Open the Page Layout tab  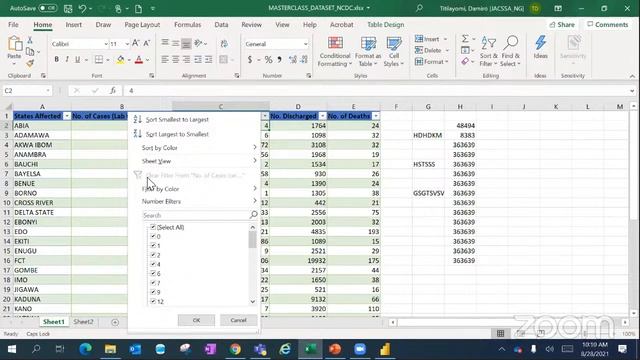[x=142, y=24]
